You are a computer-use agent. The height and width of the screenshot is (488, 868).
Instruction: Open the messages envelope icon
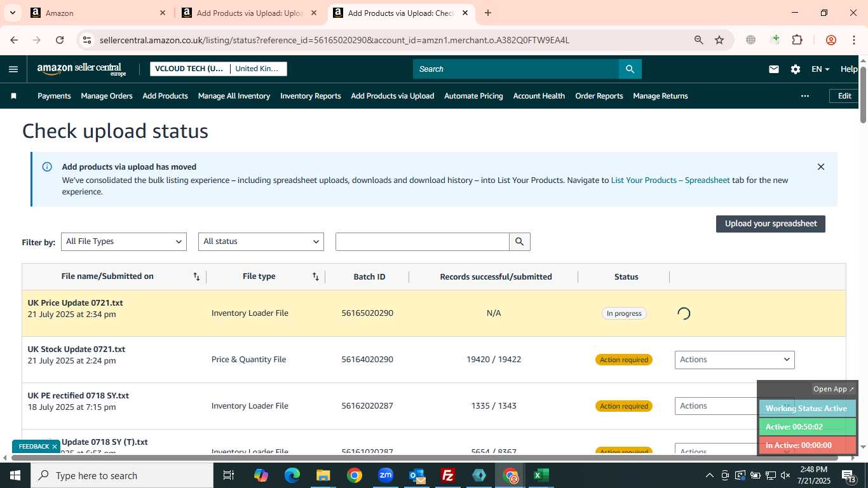(x=773, y=69)
